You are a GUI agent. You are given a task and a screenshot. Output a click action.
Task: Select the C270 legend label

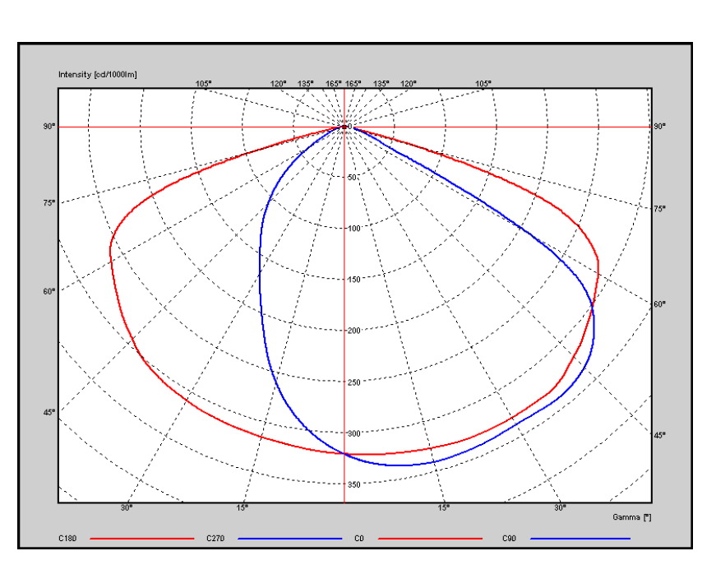(215, 538)
